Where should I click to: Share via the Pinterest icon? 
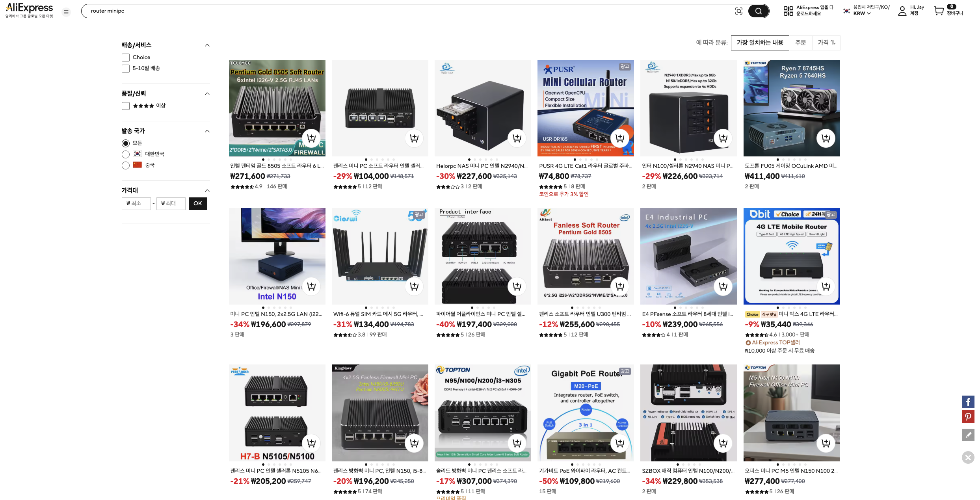point(968,416)
